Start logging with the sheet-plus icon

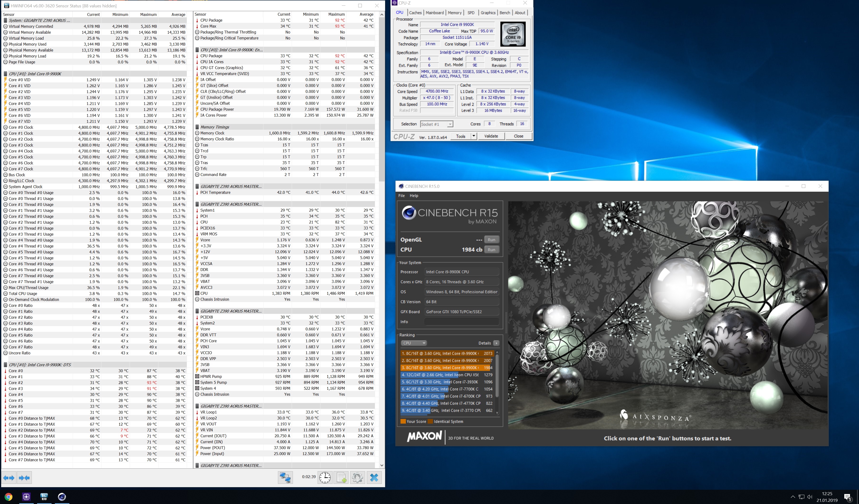pyautogui.click(x=342, y=477)
